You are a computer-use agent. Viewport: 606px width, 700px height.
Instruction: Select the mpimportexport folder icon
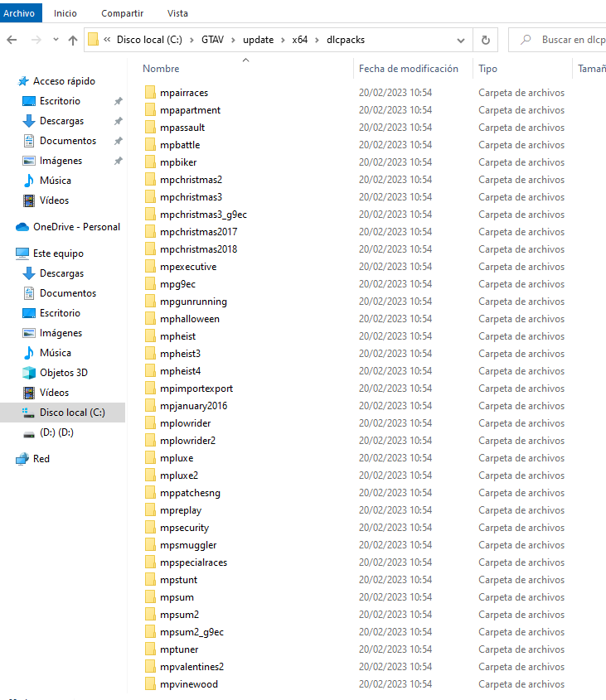coord(150,389)
